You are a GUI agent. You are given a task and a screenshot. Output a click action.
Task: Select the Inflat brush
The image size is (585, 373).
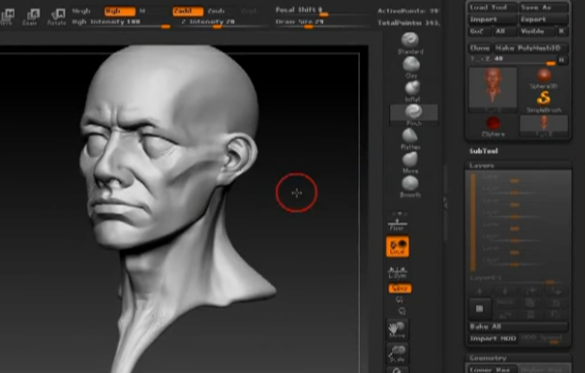pyautogui.click(x=413, y=91)
